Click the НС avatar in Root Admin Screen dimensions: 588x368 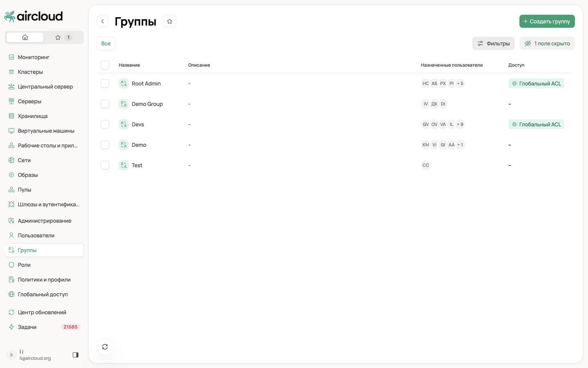(x=426, y=83)
